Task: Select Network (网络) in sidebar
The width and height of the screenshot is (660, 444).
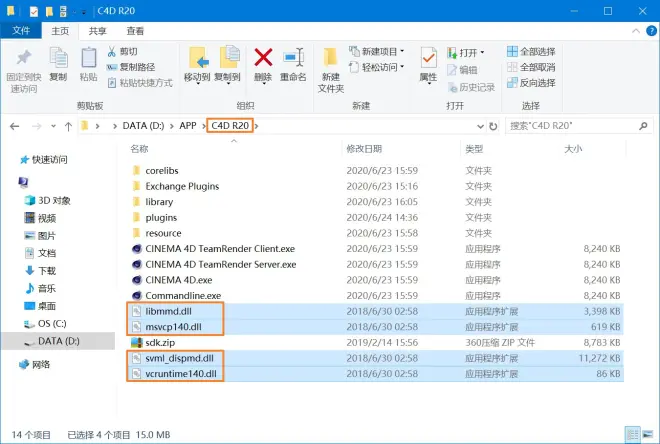Action: [x=35, y=364]
